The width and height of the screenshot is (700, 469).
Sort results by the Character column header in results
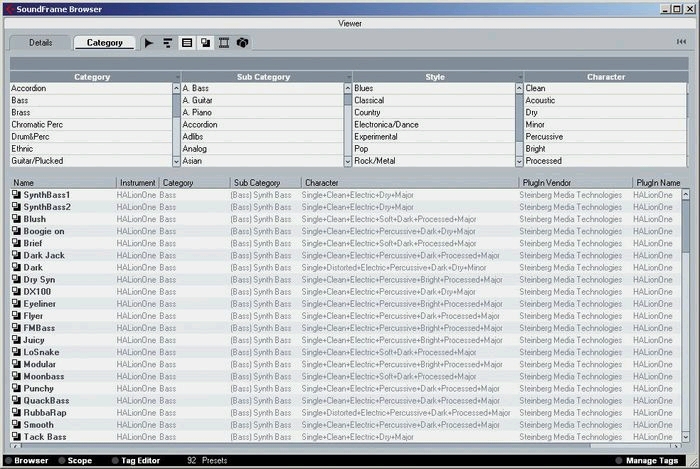410,183
